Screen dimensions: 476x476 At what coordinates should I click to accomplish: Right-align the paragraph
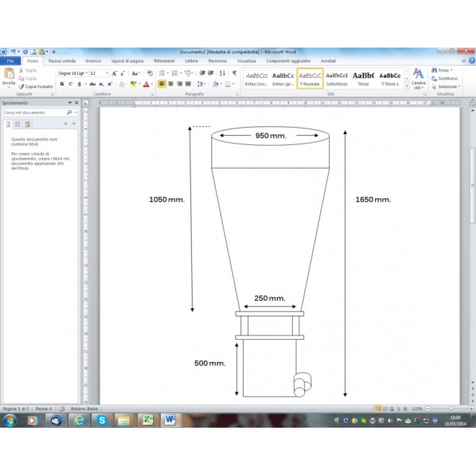tap(180, 84)
